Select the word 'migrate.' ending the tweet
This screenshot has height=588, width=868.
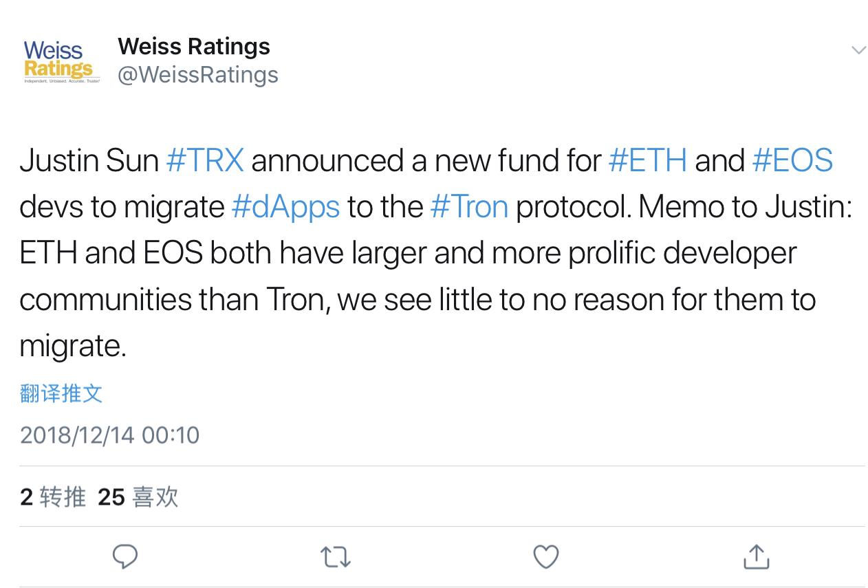coord(73,346)
